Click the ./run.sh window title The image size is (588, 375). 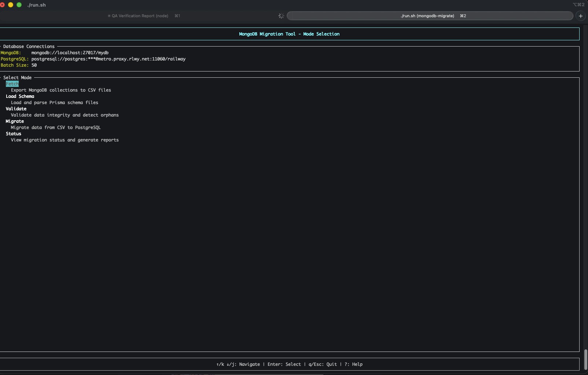pyautogui.click(x=36, y=5)
